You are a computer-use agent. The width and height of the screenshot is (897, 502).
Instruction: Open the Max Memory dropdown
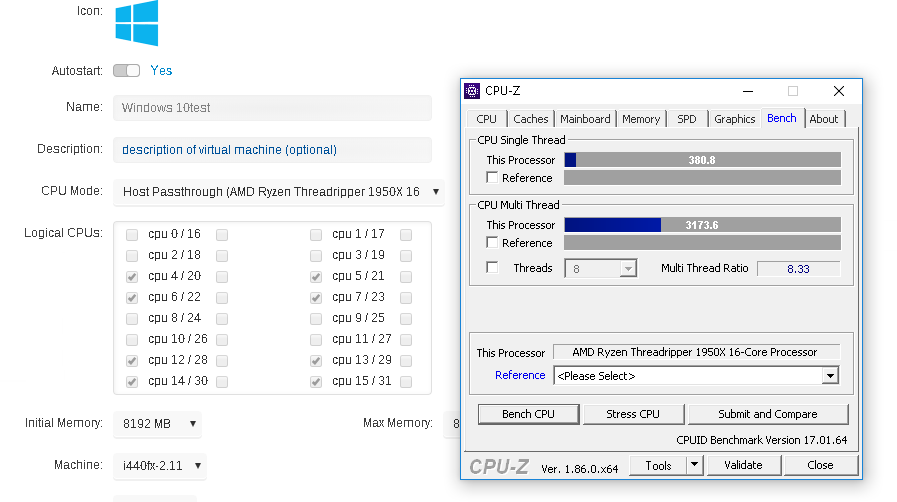point(452,424)
